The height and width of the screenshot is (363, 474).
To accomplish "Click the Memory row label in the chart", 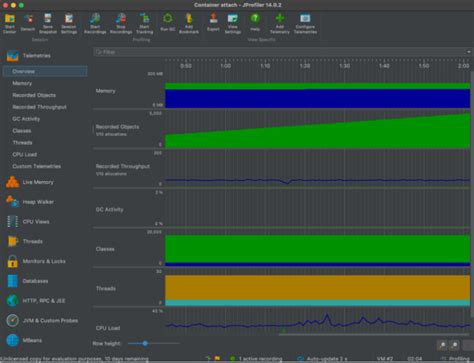I will click(x=105, y=91).
